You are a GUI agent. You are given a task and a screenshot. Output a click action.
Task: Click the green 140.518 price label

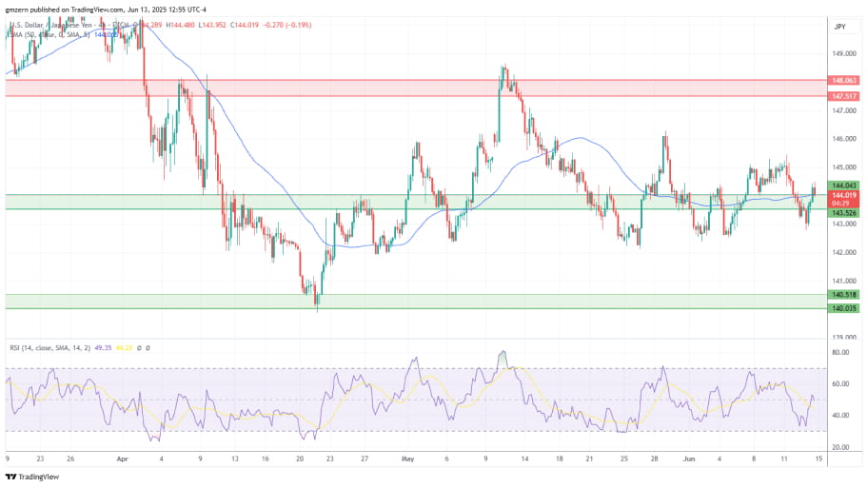[x=843, y=295]
